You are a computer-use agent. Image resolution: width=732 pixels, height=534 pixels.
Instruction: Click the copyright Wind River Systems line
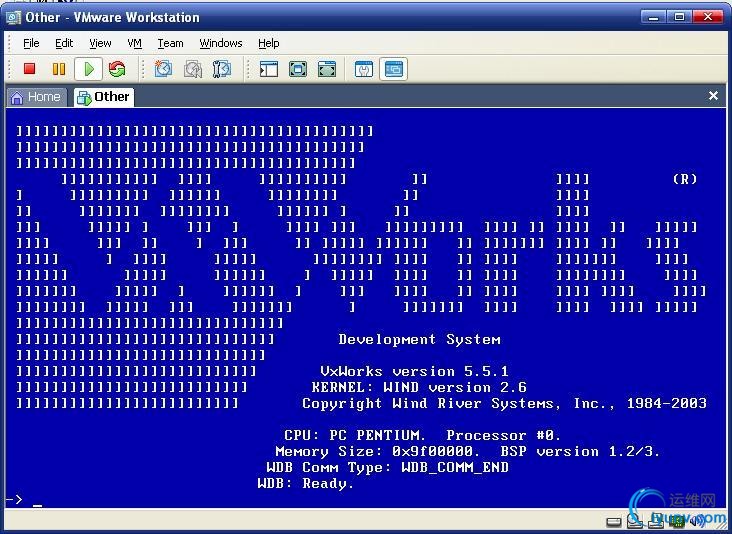pos(504,403)
